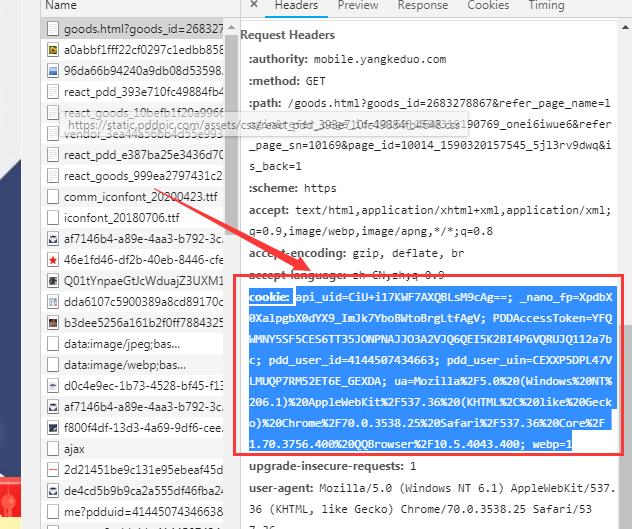Click thumbnail icon of f800f4df request
This screenshot has width=632, height=529.
coord(53,428)
